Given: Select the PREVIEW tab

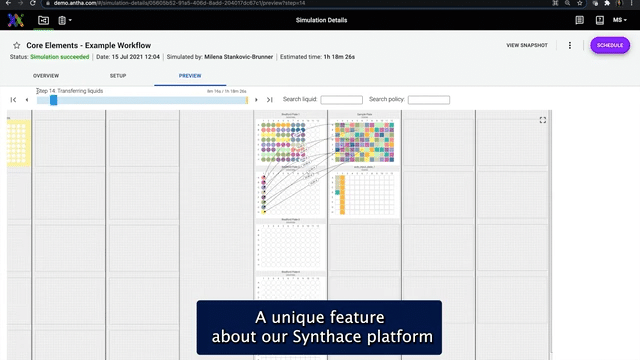Looking at the screenshot, I should click(x=190, y=76).
